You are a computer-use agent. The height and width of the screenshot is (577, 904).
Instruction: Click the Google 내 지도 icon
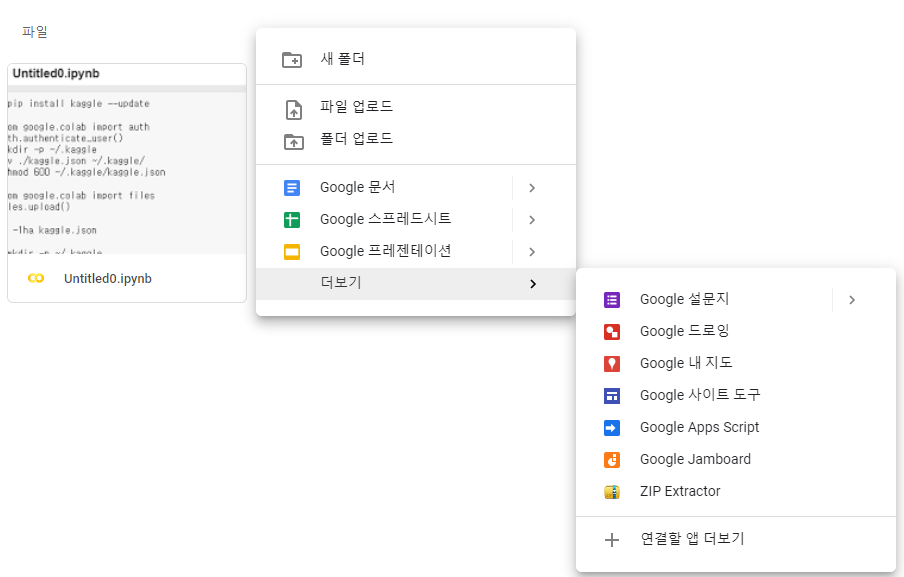(612, 362)
